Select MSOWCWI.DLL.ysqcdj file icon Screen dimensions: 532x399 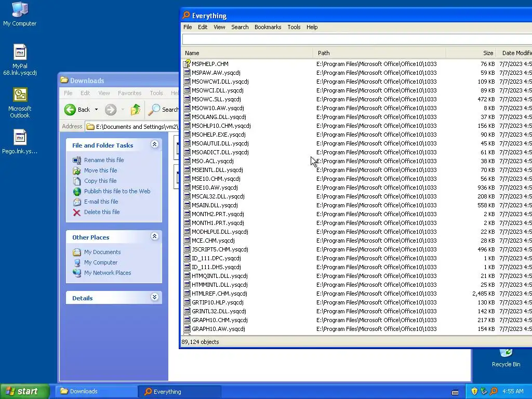(187, 82)
